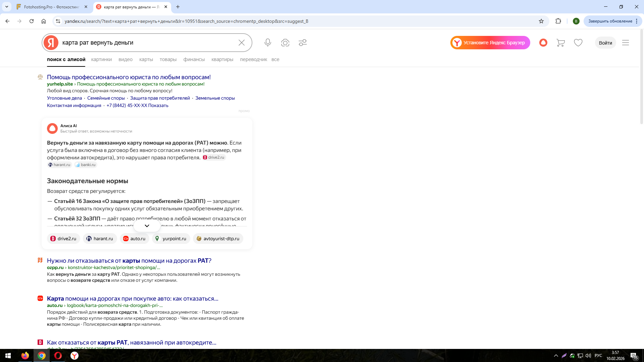The image size is (644, 362).
Task: Switch to the квартиры tab
Action: (222, 59)
